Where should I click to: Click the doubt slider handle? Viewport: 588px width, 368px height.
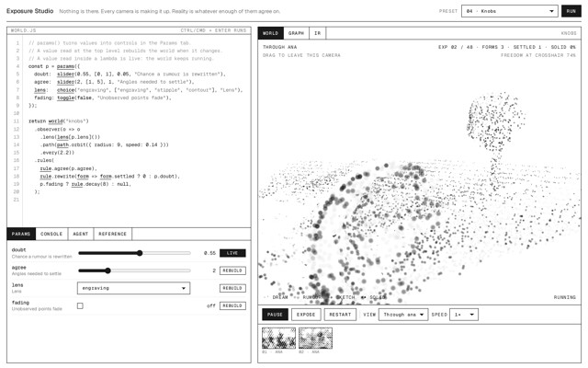(x=140, y=253)
